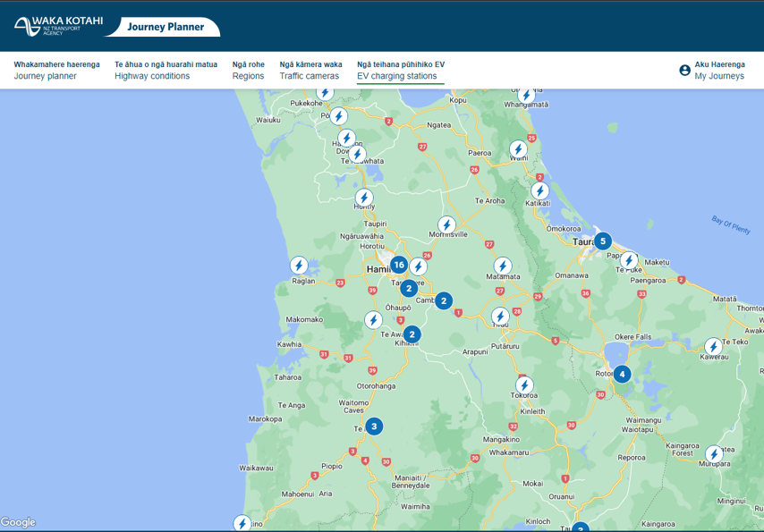Screen dimensions: 764x532
Task: Click the Okere Falls map label
Action: point(632,337)
